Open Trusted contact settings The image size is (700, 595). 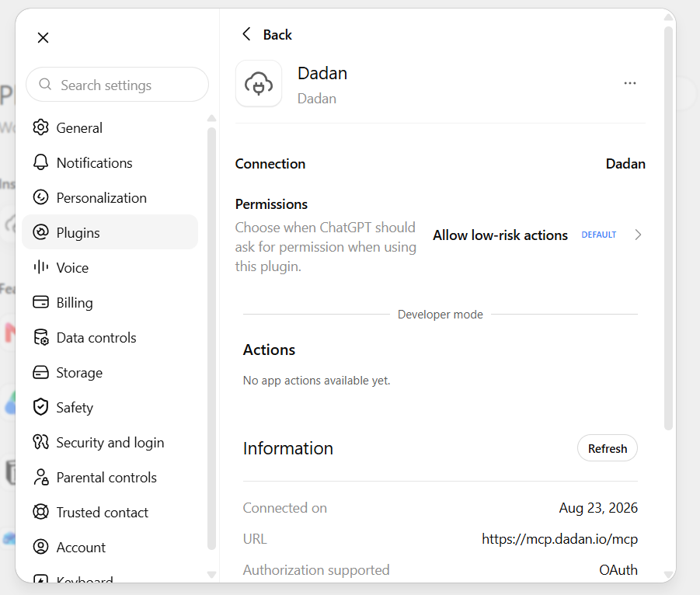[110, 512]
